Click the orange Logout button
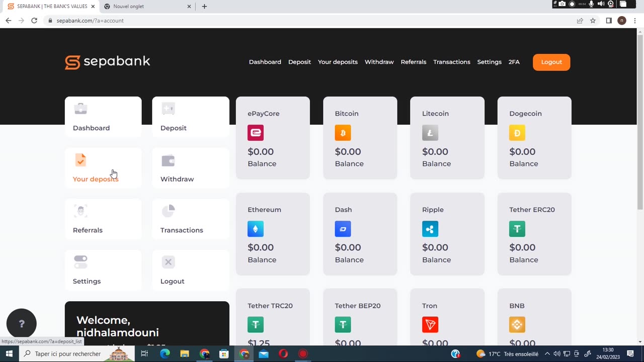Screen dimensions: 644x362 (x=551, y=62)
